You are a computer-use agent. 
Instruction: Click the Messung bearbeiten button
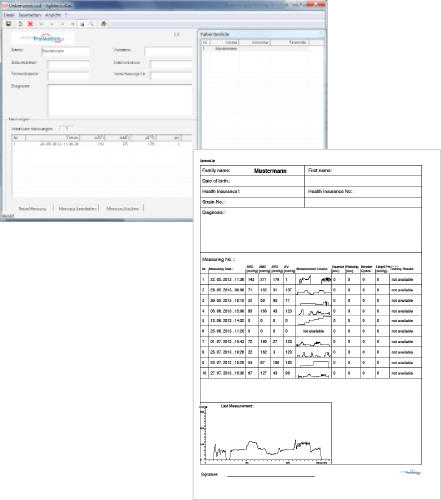tap(77, 209)
